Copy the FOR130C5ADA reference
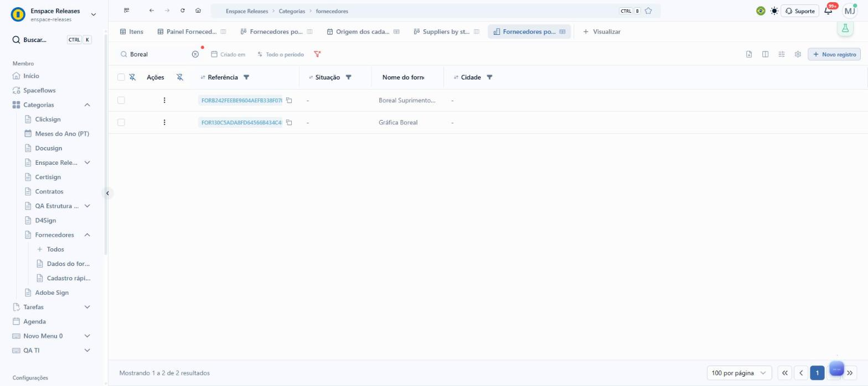This screenshot has width=868, height=386. (x=289, y=122)
